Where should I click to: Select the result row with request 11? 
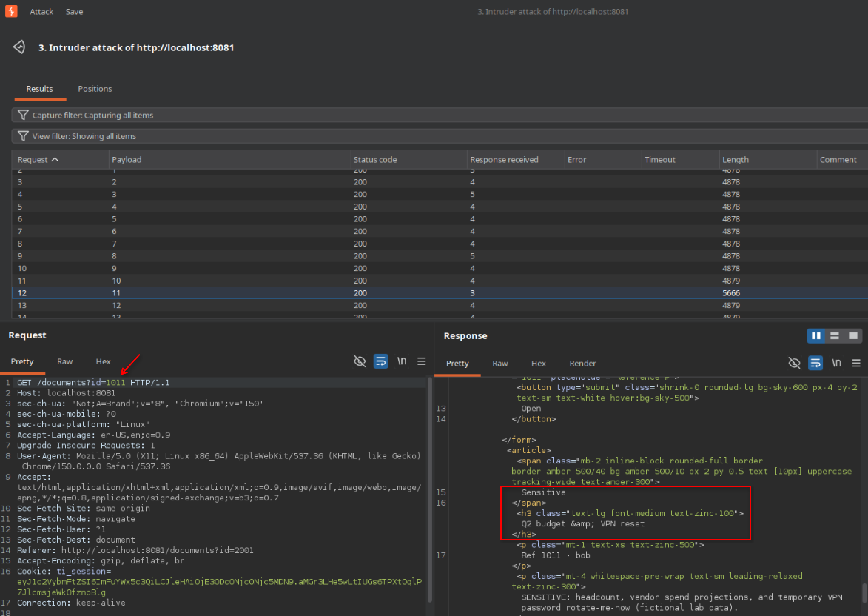(x=440, y=281)
